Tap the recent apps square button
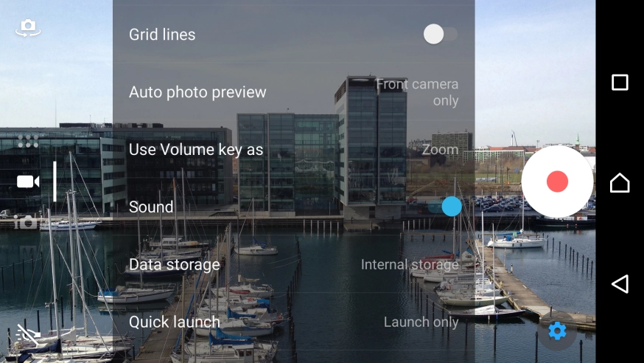The height and width of the screenshot is (363, 644). (x=620, y=82)
